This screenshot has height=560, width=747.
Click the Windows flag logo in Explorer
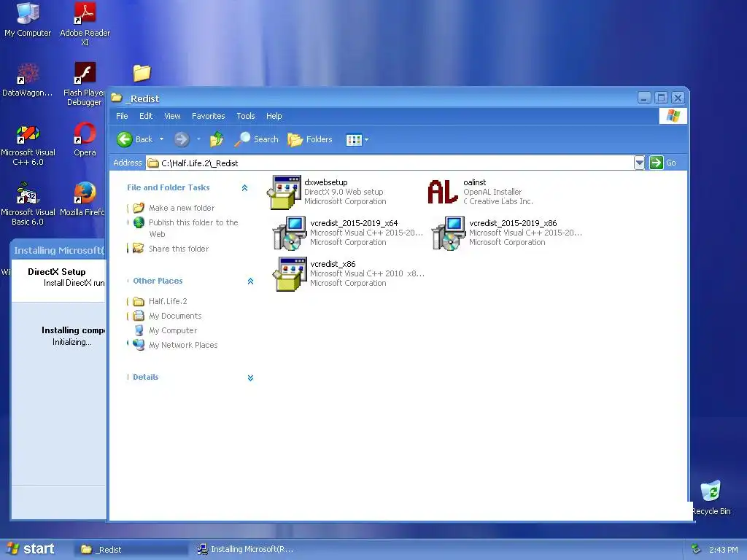coord(673,116)
